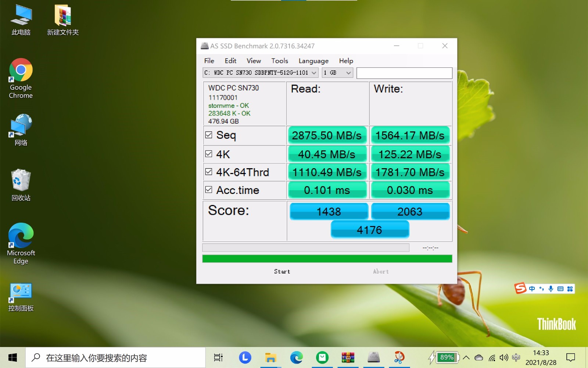Toggle punctuation mode in the Sogou toolbar

click(541, 289)
